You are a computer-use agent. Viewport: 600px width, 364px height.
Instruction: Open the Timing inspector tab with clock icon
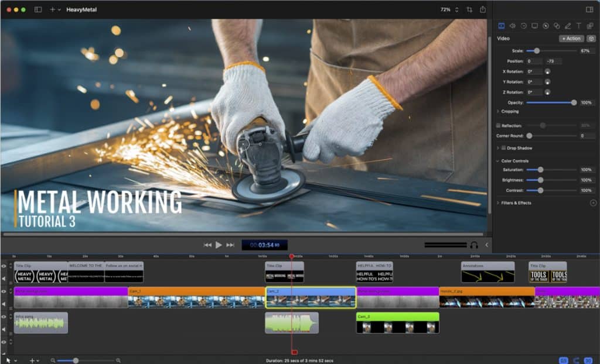[x=523, y=26]
